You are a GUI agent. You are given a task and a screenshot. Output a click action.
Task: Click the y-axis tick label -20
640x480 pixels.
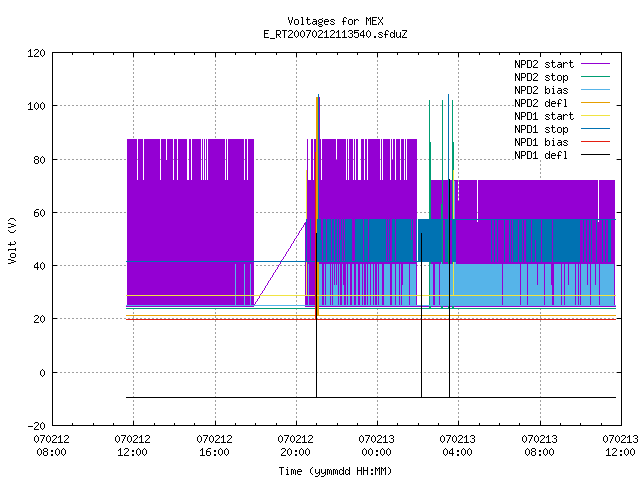pos(36,426)
